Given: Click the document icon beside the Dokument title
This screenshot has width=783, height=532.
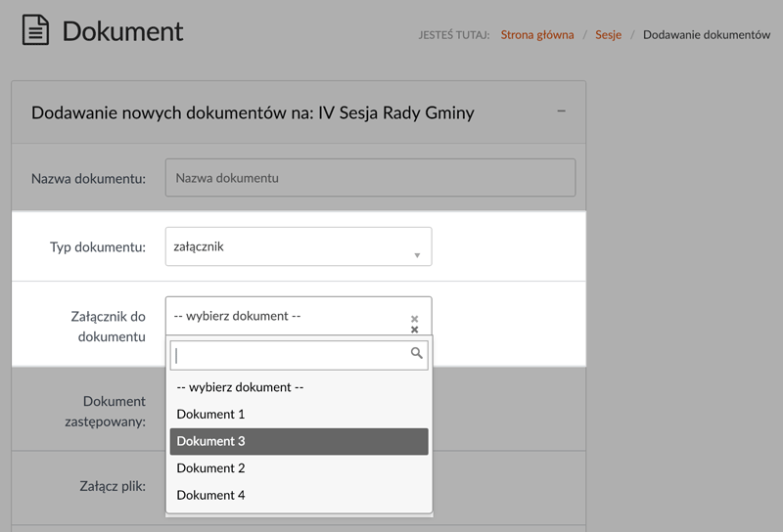Looking at the screenshot, I should tap(35, 30).
